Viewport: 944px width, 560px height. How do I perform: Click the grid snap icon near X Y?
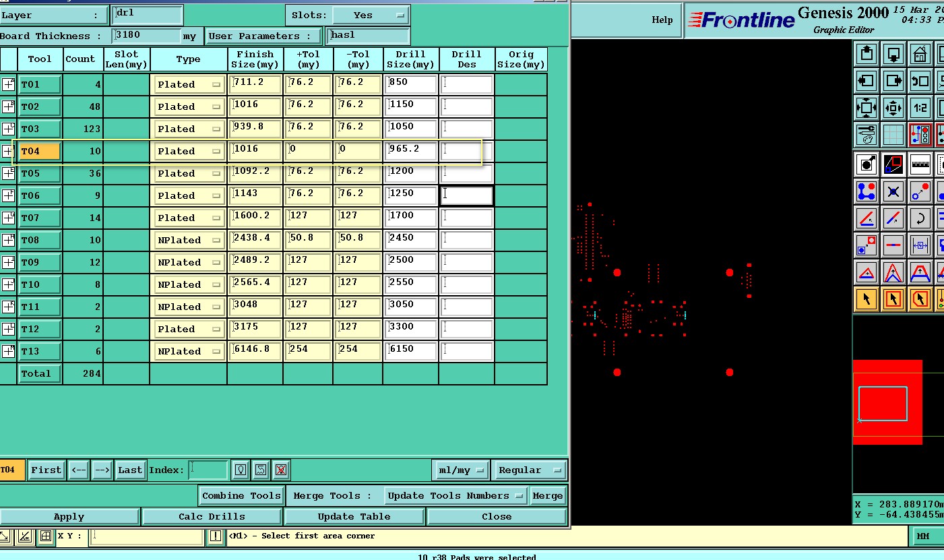pyautogui.click(x=45, y=536)
